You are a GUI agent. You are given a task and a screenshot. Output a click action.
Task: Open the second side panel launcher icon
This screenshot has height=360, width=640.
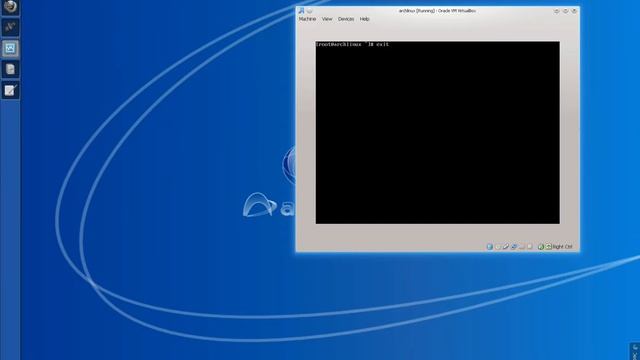10,27
